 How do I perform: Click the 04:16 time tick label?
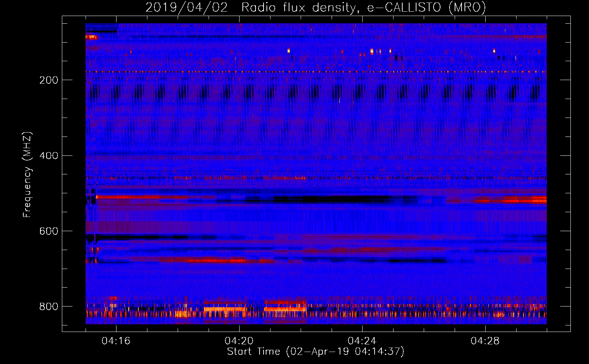coord(116,341)
